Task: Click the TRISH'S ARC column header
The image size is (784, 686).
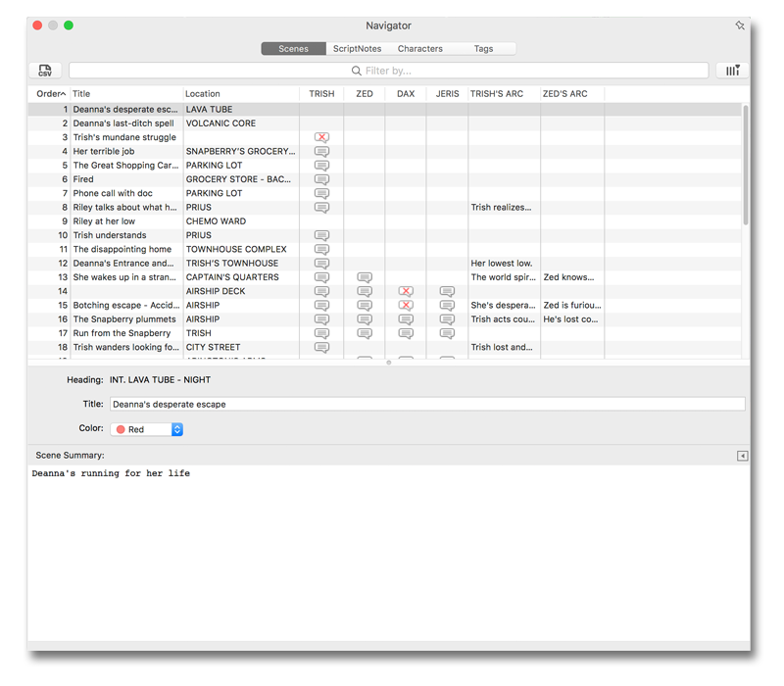Action: tap(497, 94)
